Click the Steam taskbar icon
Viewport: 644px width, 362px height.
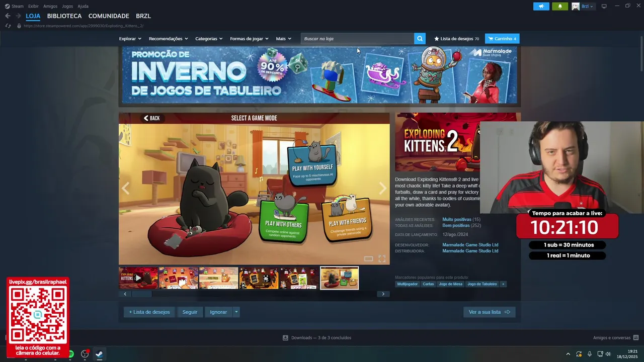99,354
